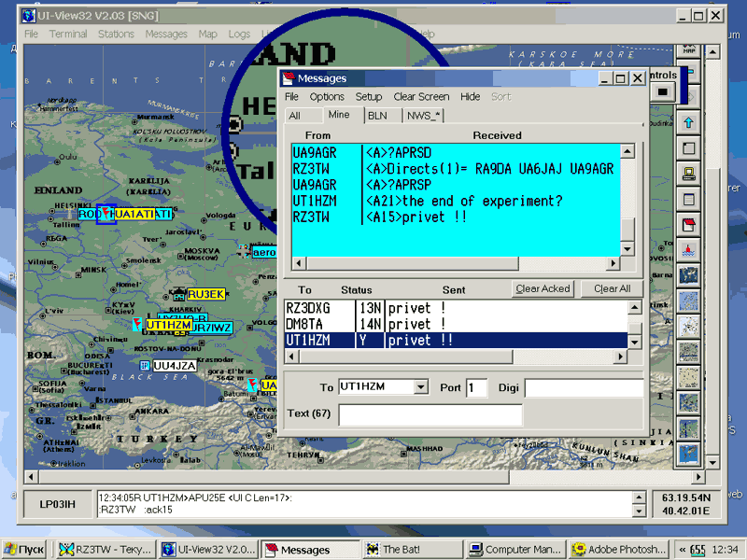Click the up arrow of the sent messages list
The height and width of the screenshot is (560, 747).
point(635,308)
